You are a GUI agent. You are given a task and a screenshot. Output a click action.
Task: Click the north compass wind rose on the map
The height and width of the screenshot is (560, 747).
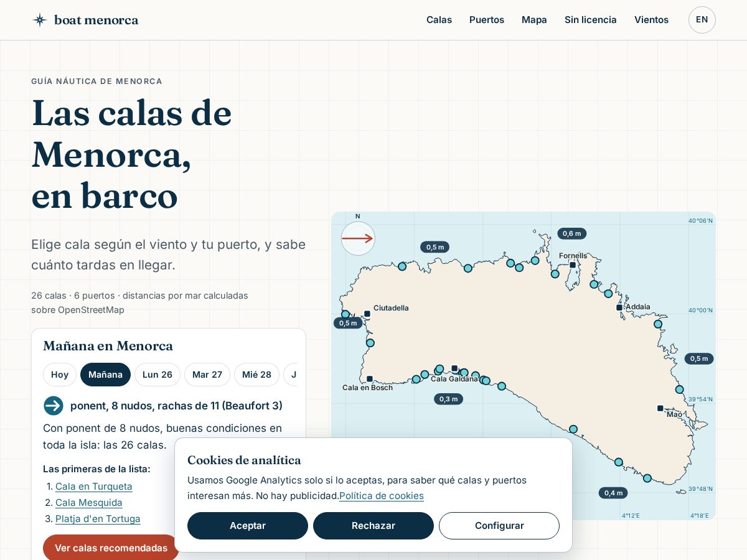(x=358, y=238)
